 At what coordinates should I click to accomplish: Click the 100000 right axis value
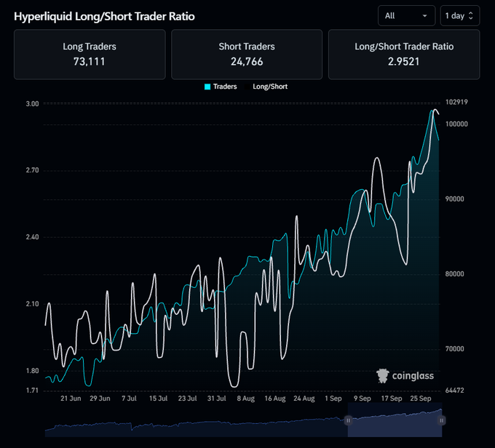[456, 124]
